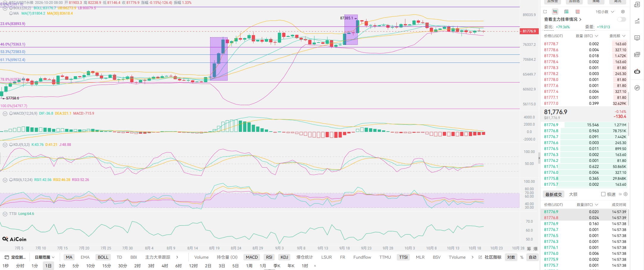Screen dimensions: 644x270
Task: Open order book settings hexagon icon
Action: pos(623,12)
